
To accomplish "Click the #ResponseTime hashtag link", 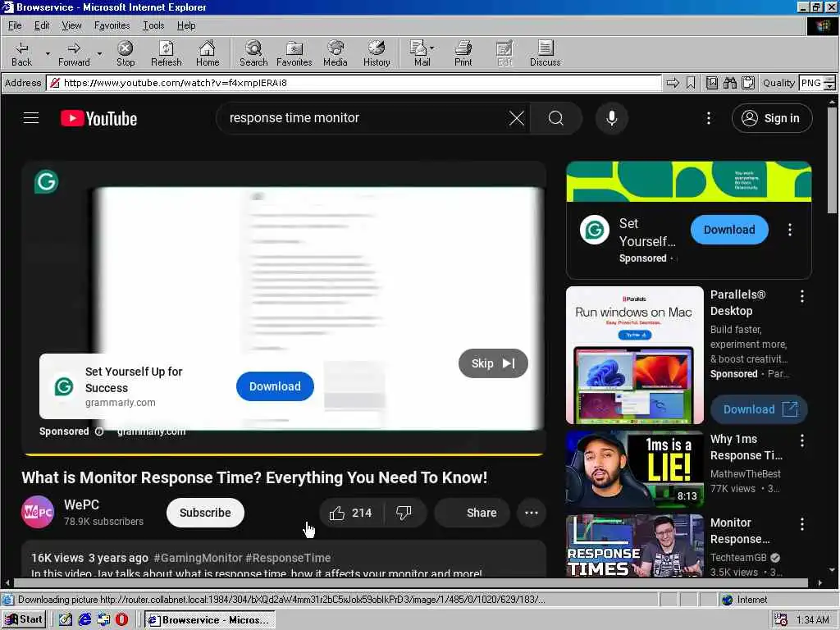I will (x=288, y=558).
